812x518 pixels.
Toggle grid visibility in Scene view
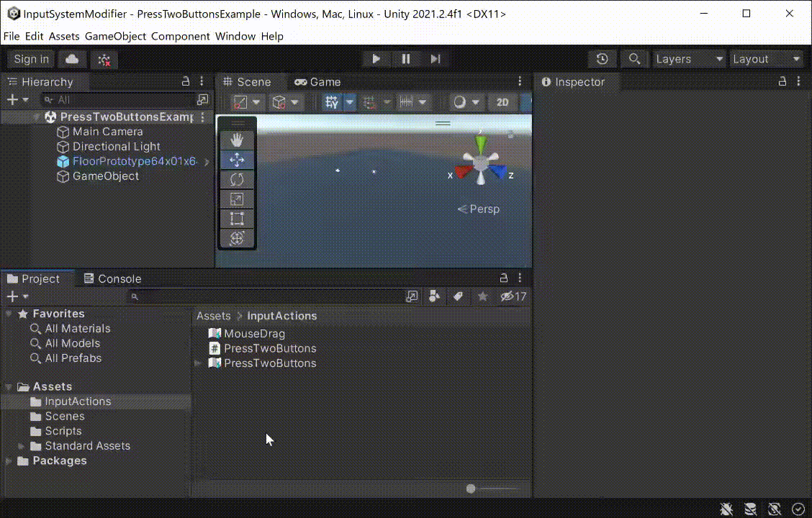[x=331, y=102]
